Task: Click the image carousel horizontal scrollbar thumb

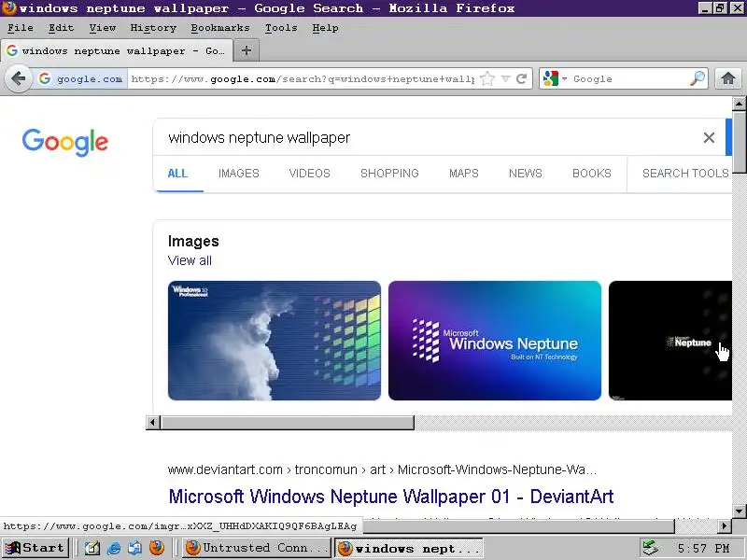Action: coord(288,423)
